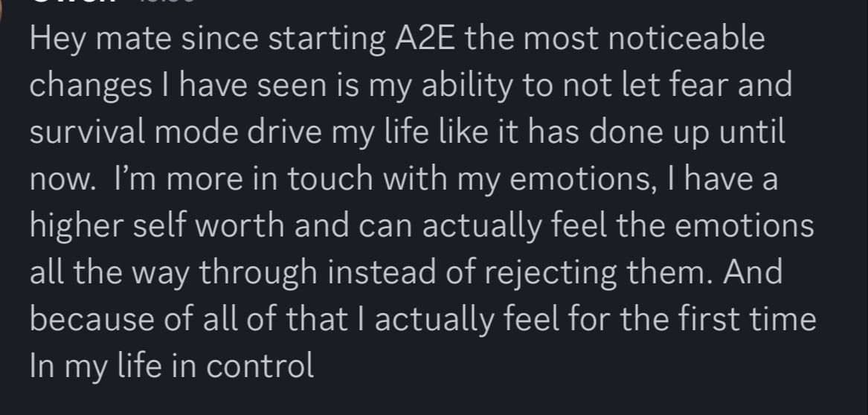Screen dimensions: 868x415
Task: Click "In my life in control" line
Action: click(x=172, y=367)
